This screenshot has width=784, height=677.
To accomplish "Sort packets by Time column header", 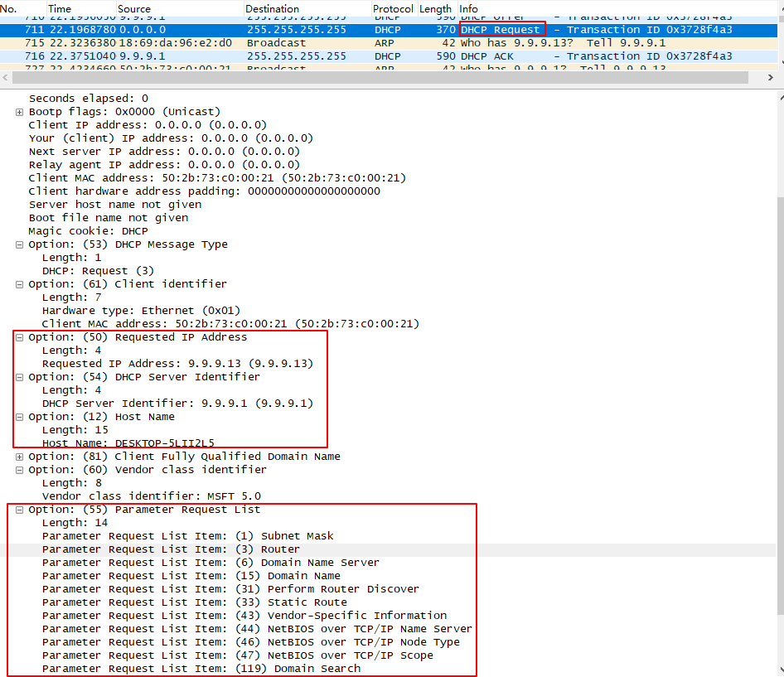I will pyautogui.click(x=81, y=8).
